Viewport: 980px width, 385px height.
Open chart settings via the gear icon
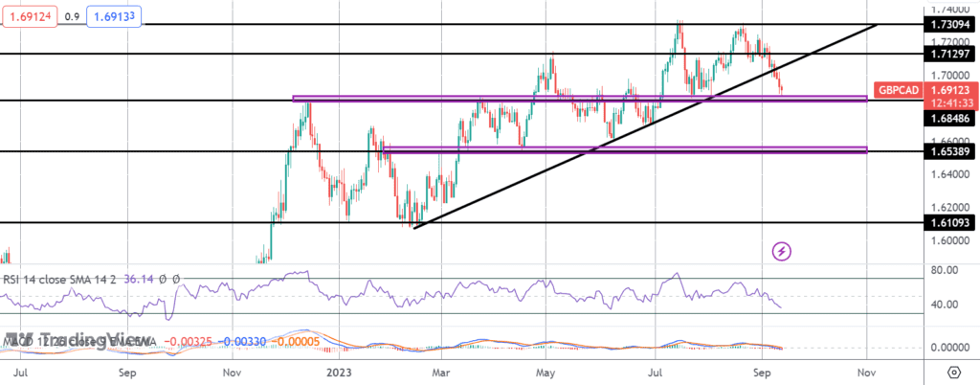[x=954, y=372]
